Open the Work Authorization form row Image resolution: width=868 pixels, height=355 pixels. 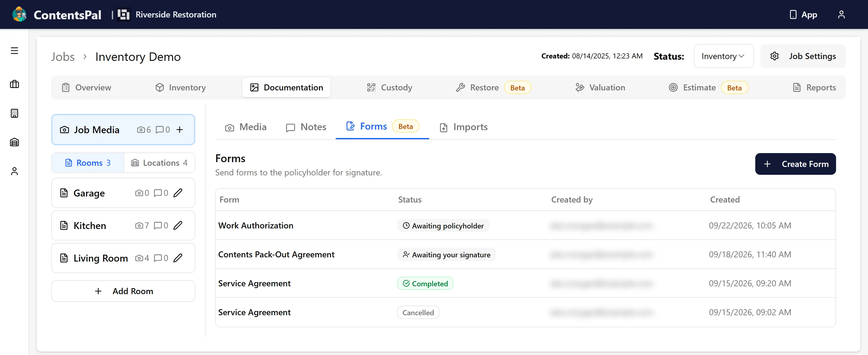[525, 225]
